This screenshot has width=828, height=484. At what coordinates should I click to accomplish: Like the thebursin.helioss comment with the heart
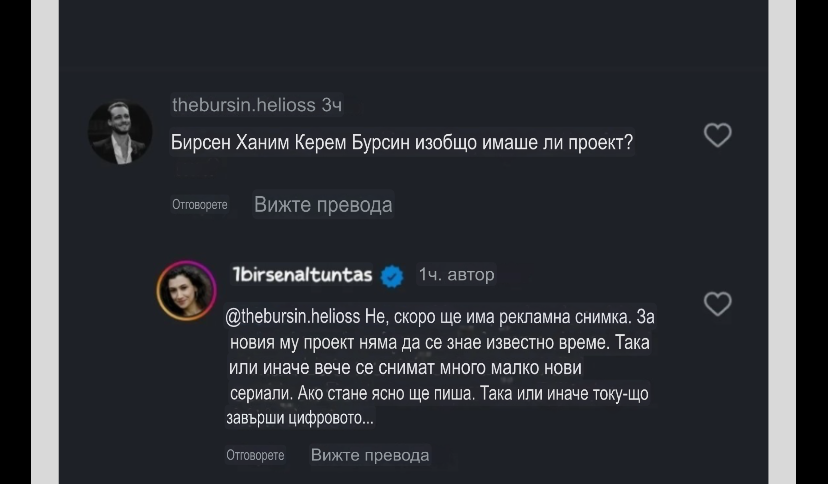coord(717,135)
